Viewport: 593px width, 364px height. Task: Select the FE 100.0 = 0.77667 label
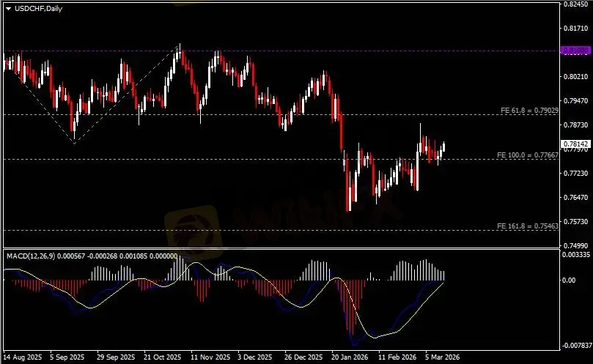point(528,155)
